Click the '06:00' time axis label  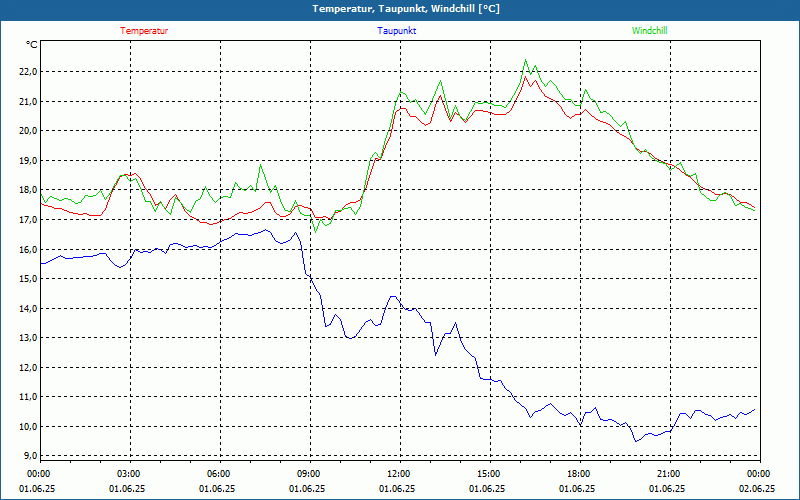click(217, 474)
